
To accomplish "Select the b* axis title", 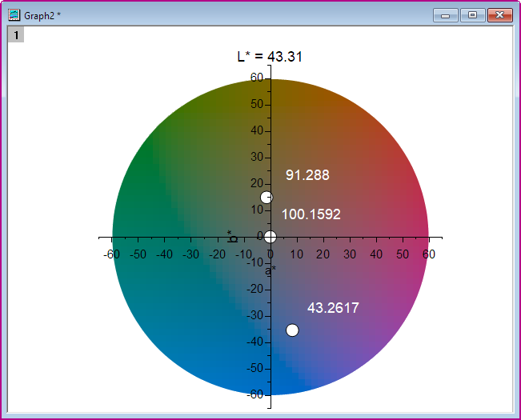I will 232,236.
